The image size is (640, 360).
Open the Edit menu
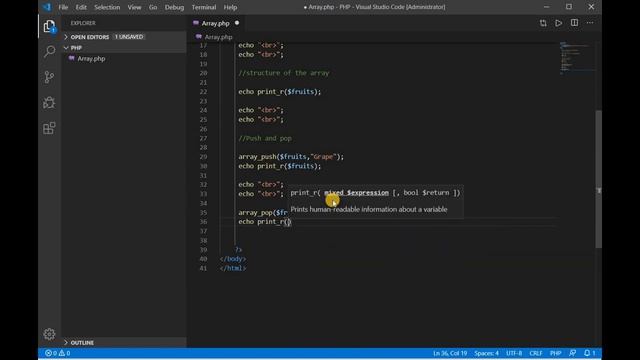[x=81, y=7]
